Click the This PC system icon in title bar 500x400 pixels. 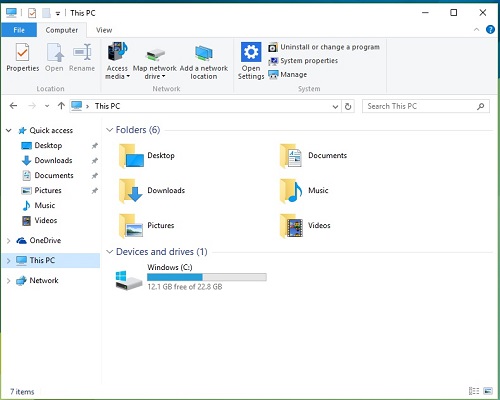11,13
